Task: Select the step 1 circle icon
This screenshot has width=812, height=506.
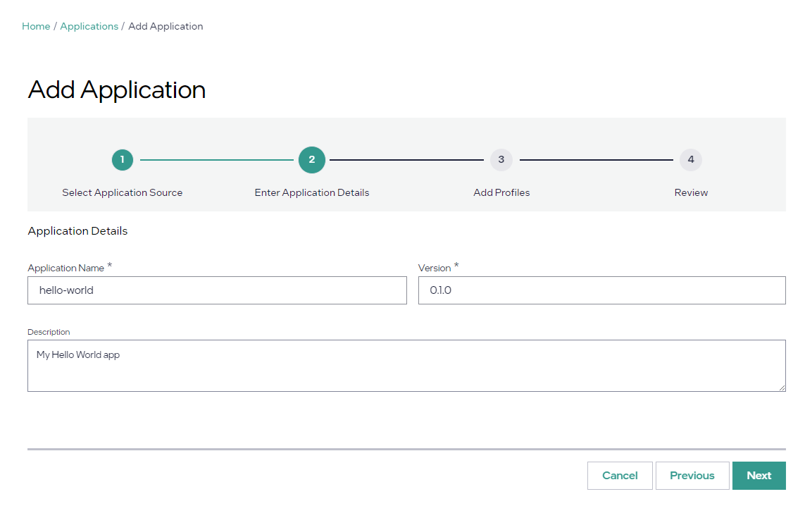Action: coord(122,160)
